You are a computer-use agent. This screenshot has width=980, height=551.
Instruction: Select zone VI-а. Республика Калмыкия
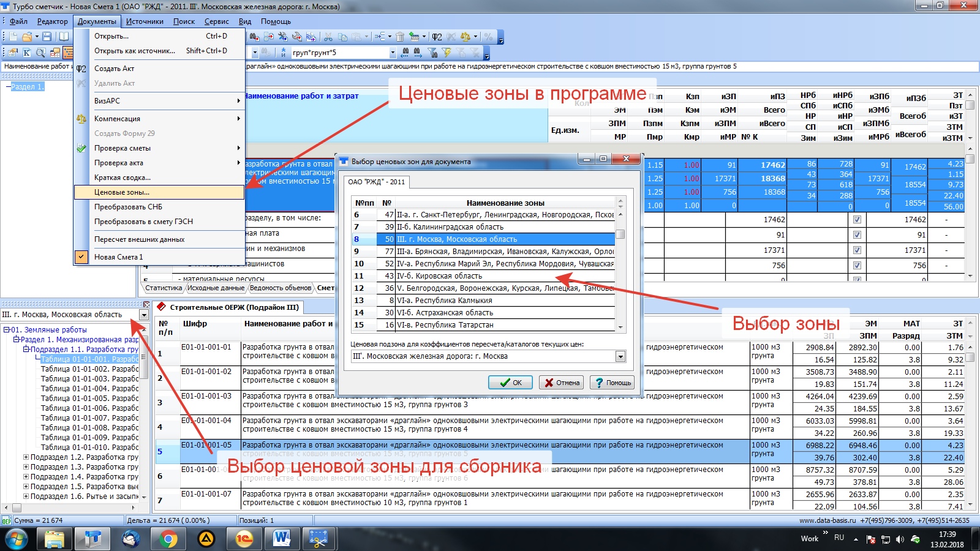pos(483,301)
